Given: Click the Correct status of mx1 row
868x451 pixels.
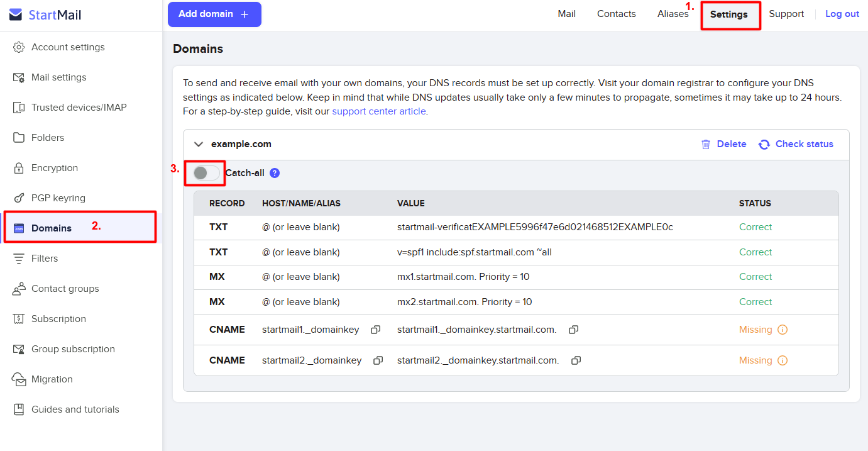Looking at the screenshot, I should tap(755, 277).
